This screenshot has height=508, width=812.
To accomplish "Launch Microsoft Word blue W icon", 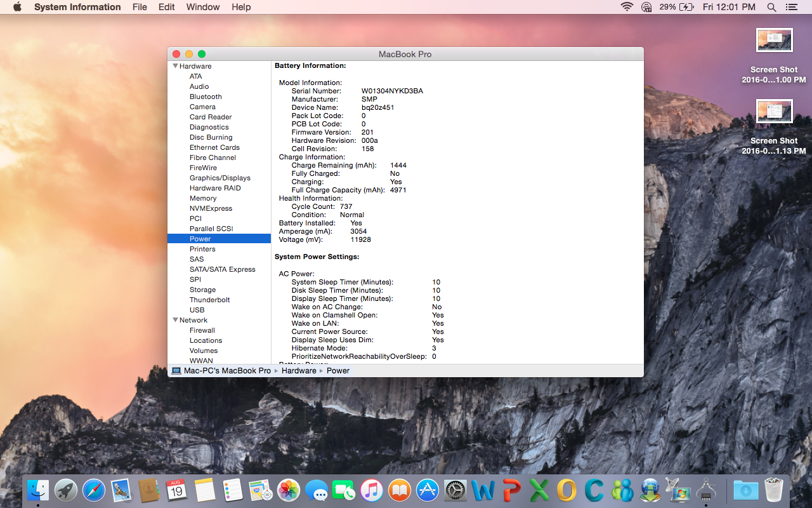I will 483,490.
